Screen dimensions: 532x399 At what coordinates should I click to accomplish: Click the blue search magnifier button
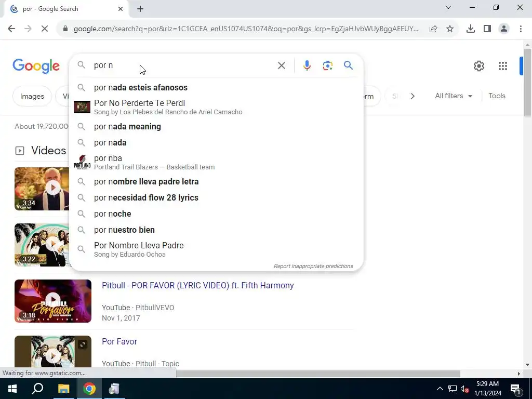pos(349,65)
